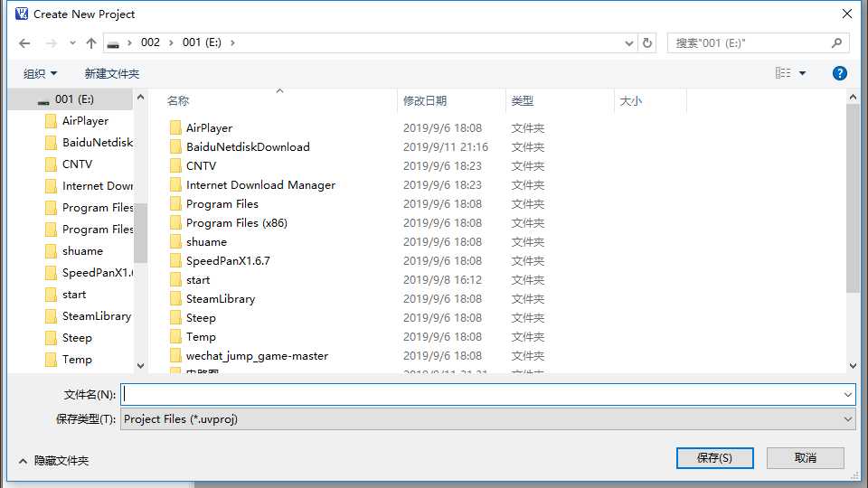Select shuame folder icon in file list
The height and width of the screenshot is (488, 868).
pos(175,242)
